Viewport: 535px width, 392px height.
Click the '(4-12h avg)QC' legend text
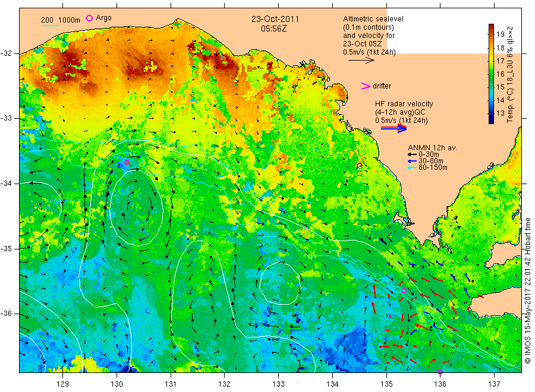point(400,112)
